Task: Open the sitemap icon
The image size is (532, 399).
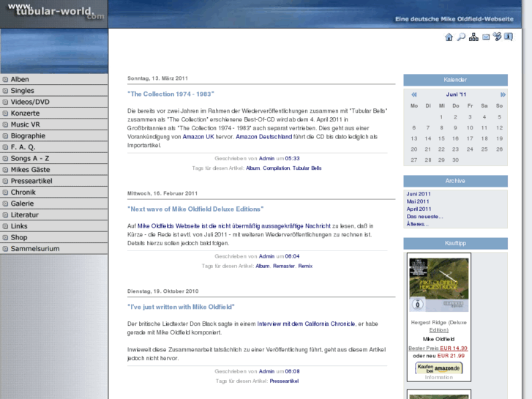Action: (x=473, y=37)
